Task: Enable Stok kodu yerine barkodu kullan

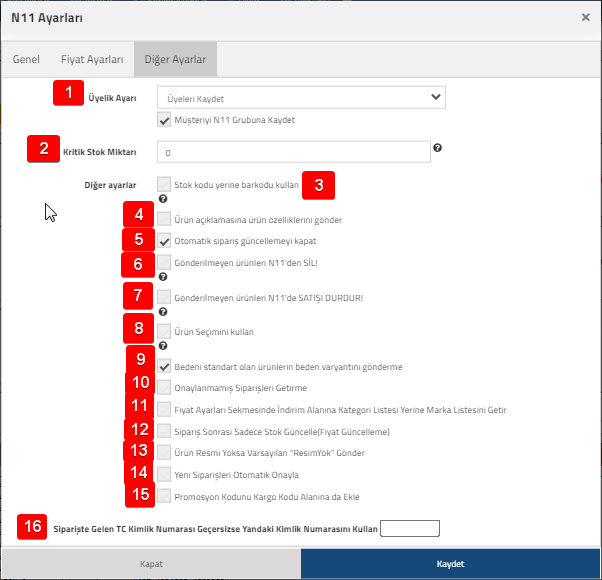Action: point(164,184)
